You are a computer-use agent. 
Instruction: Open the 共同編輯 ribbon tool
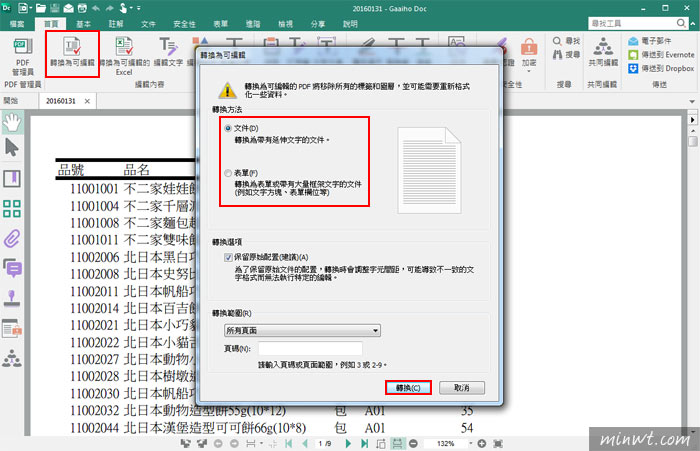(x=603, y=53)
